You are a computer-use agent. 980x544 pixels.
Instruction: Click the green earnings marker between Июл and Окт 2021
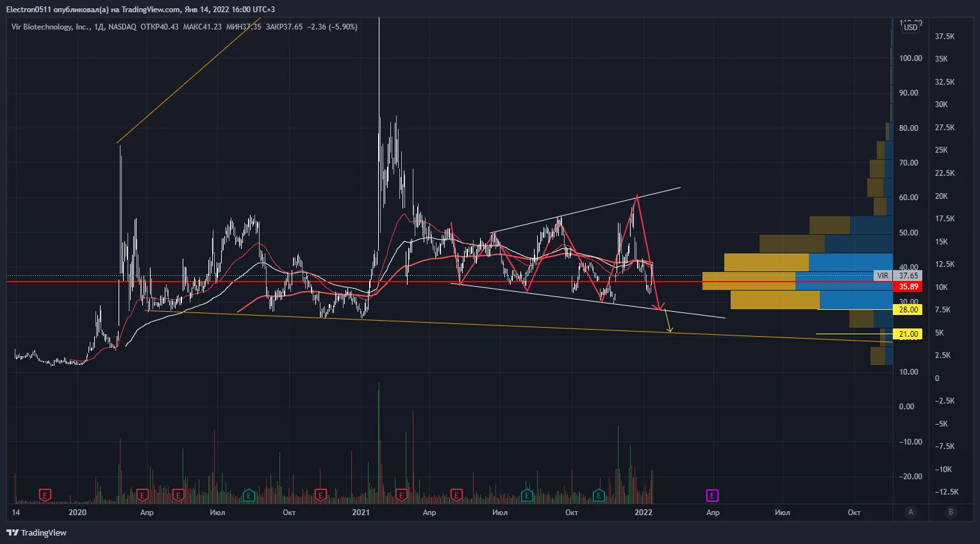click(527, 495)
